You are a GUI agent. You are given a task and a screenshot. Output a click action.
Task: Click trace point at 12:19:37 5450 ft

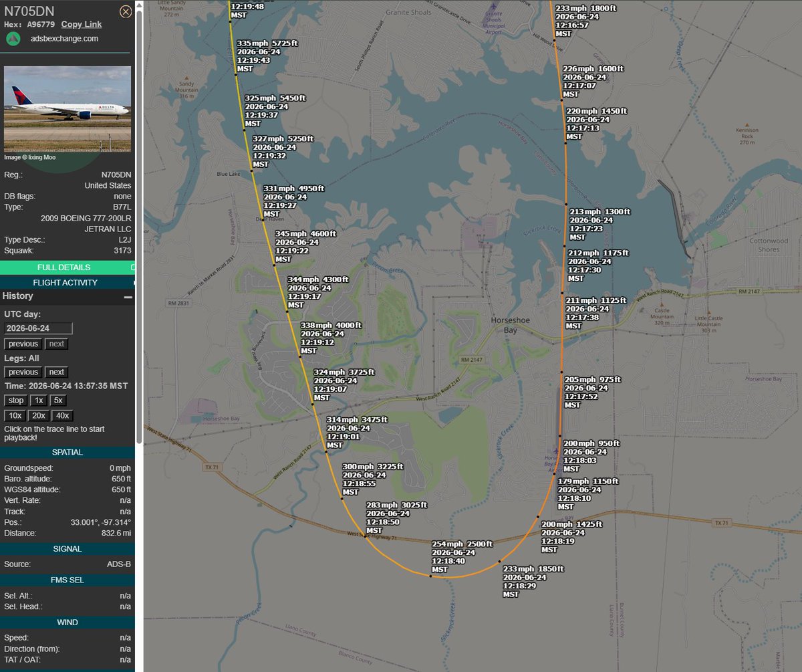pos(244,130)
